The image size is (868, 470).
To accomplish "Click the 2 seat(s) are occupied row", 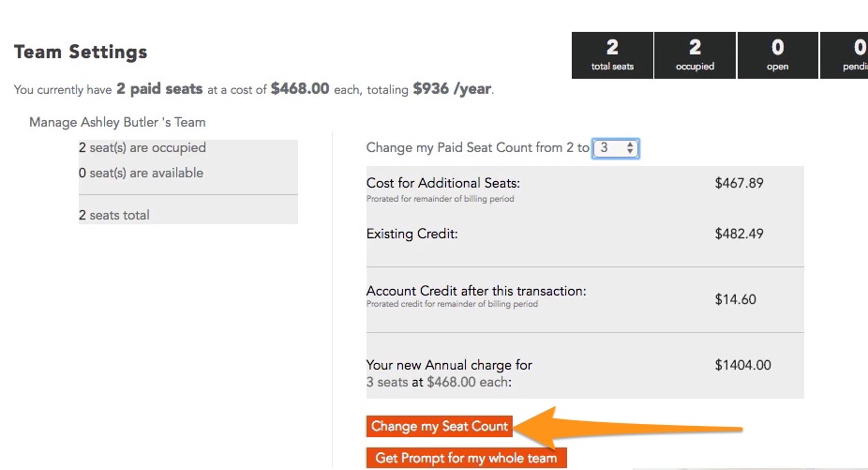I will 188,148.
